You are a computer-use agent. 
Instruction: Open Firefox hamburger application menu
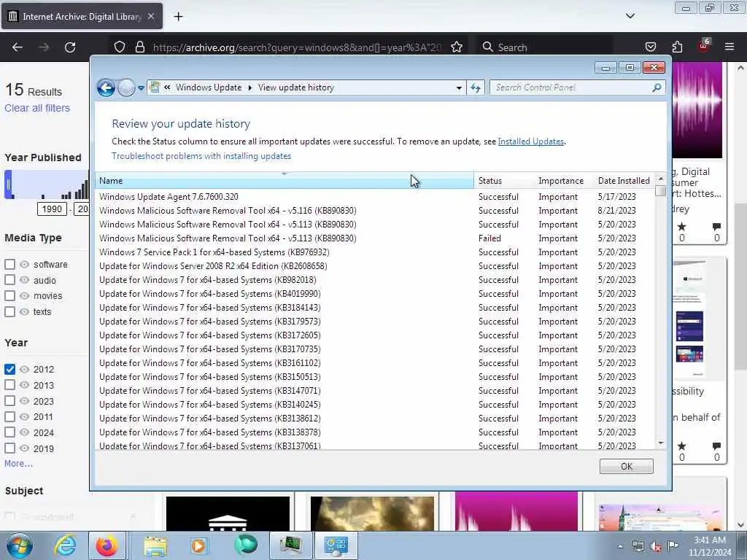[729, 47]
